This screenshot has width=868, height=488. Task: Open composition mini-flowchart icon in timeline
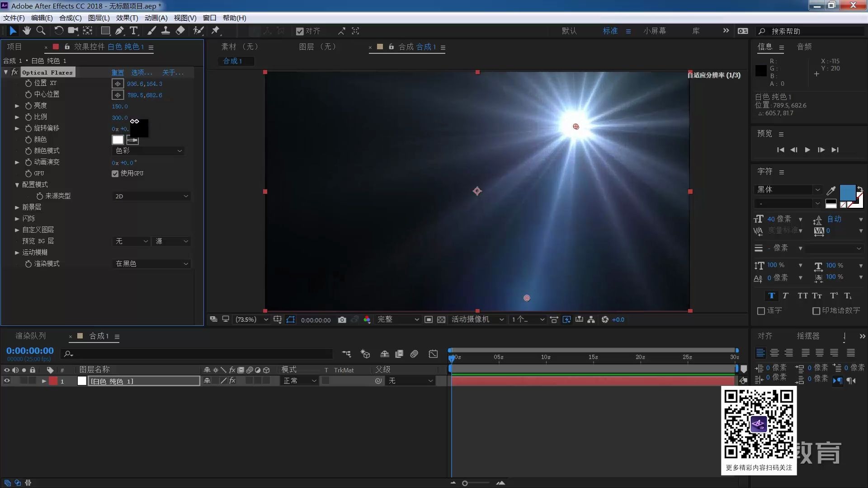[x=346, y=354]
